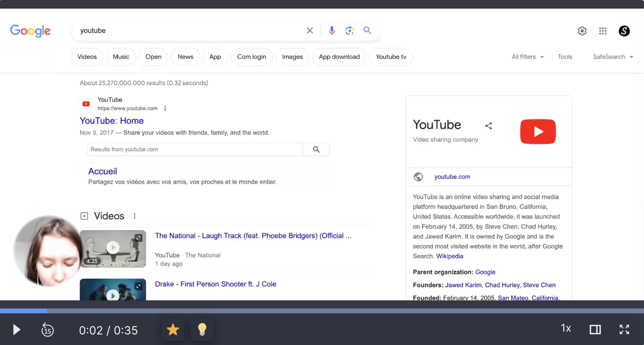The height and width of the screenshot is (345, 644).
Task: Expand the All filters dropdown
Action: [527, 57]
